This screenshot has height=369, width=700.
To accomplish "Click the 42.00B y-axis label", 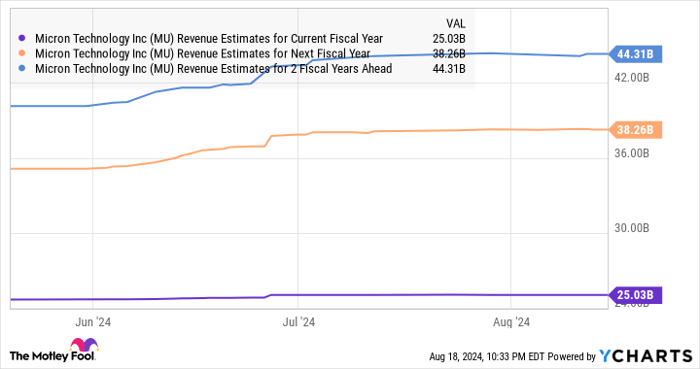I will (x=632, y=78).
